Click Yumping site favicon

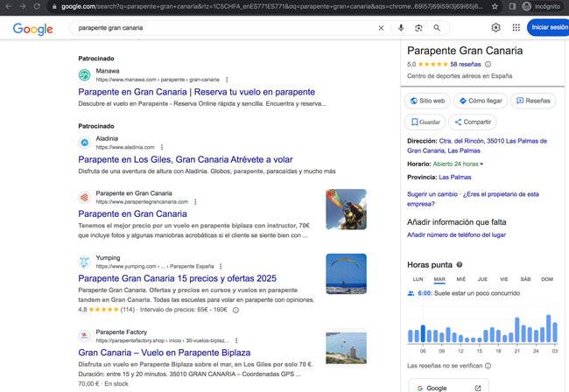tap(85, 262)
